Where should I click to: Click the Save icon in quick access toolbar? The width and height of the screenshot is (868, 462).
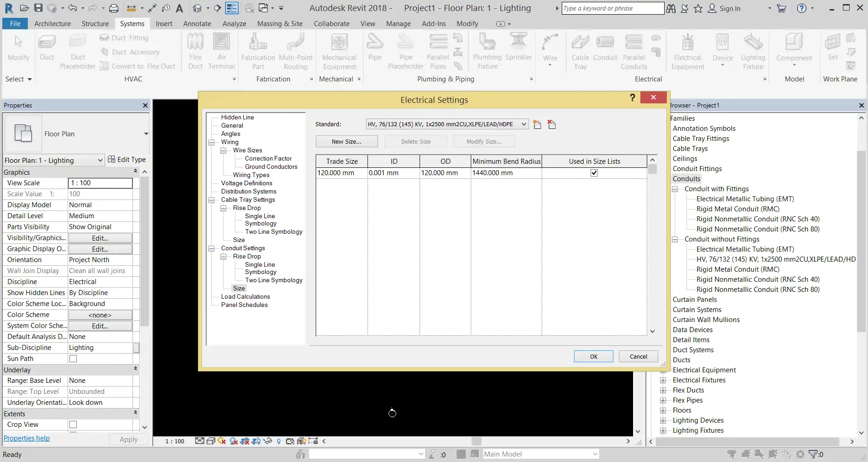pos(38,8)
